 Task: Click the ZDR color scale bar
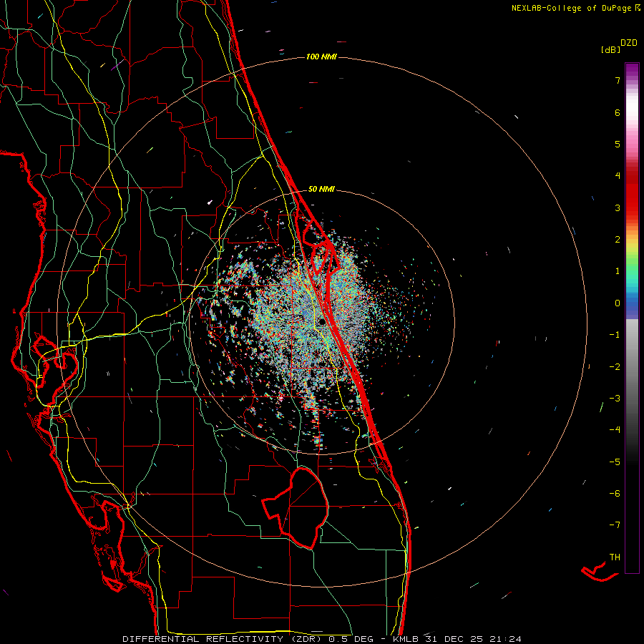coord(632,318)
